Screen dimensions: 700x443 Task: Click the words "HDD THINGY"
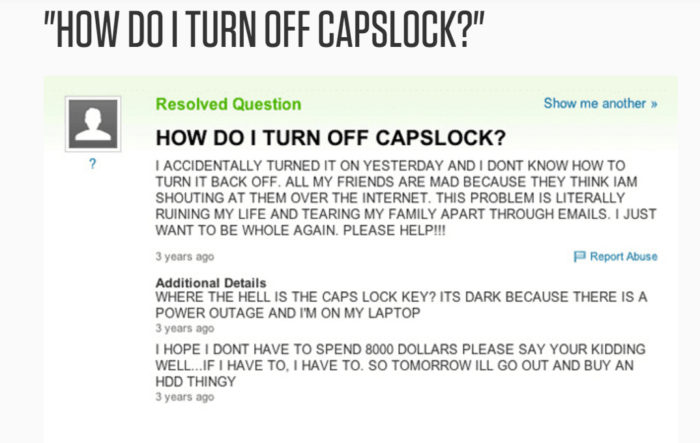tap(204, 380)
